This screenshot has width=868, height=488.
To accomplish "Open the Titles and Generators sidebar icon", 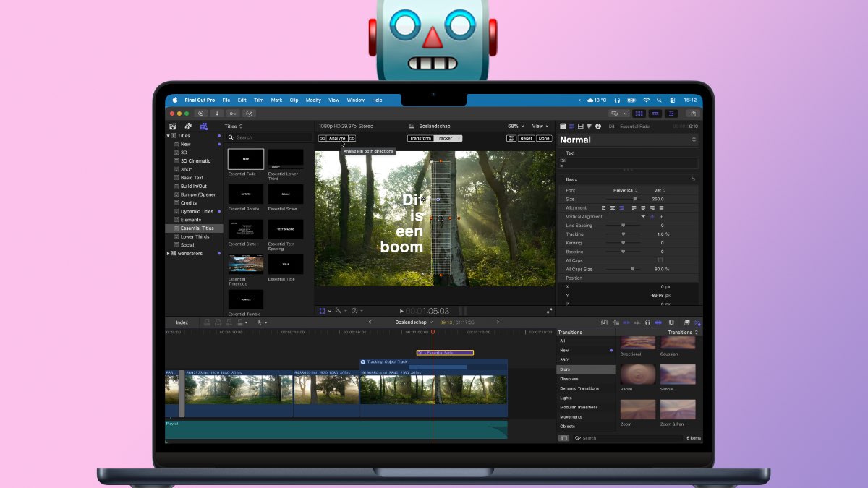I will pyautogui.click(x=204, y=126).
